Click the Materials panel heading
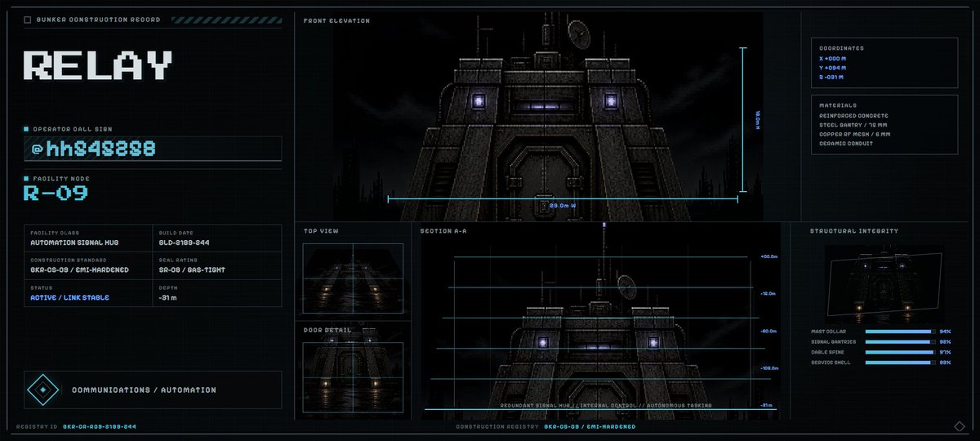Screen dimensions: 980x441 (x=838, y=105)
